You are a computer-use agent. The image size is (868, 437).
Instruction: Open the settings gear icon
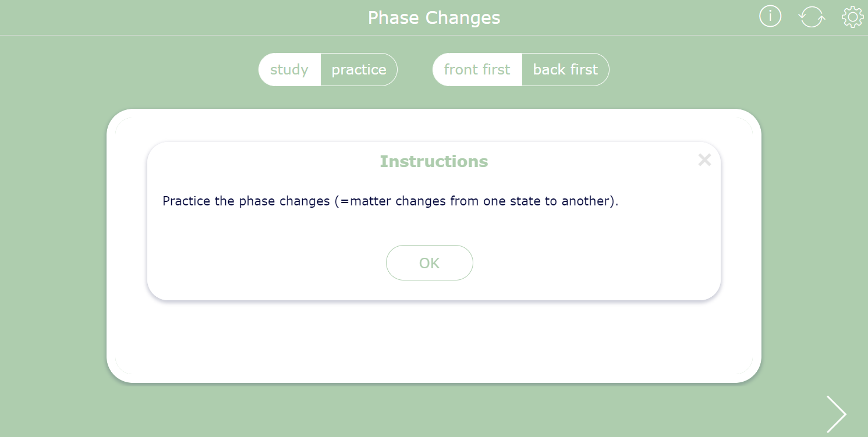tap(853, 17)
